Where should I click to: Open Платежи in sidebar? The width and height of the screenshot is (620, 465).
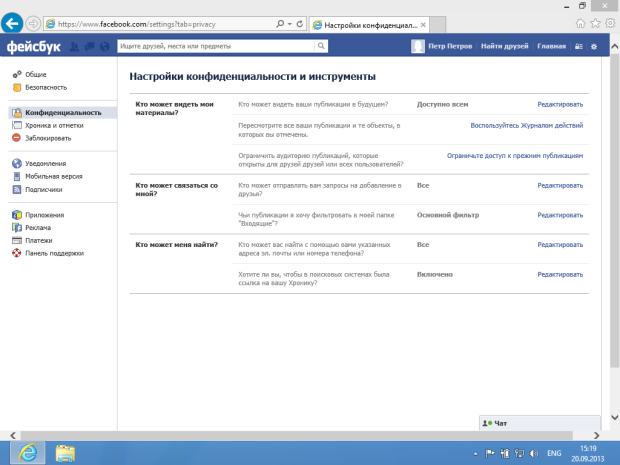point(39,240)
